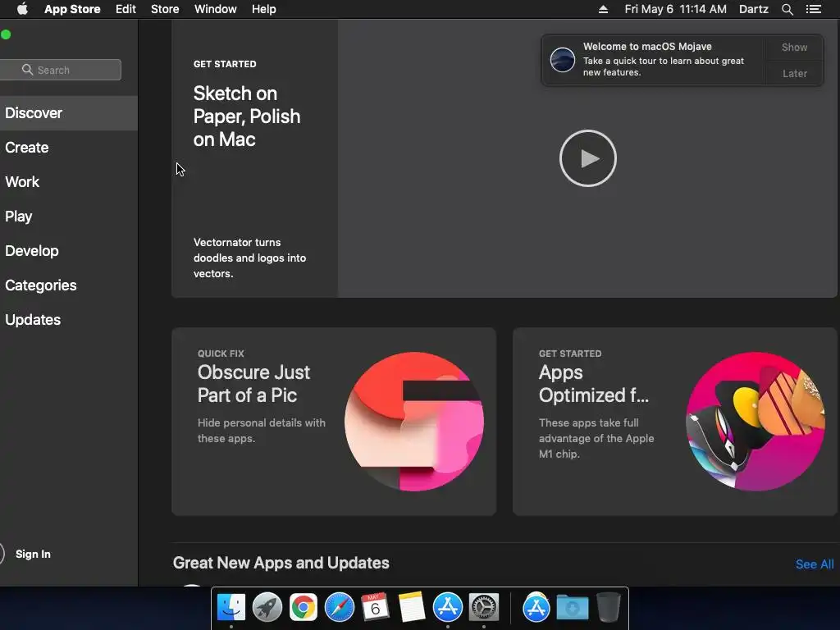This screenshot has width=840, height=630.
Task: Open the Sketch on Paper story title
Action: [246, 116]
